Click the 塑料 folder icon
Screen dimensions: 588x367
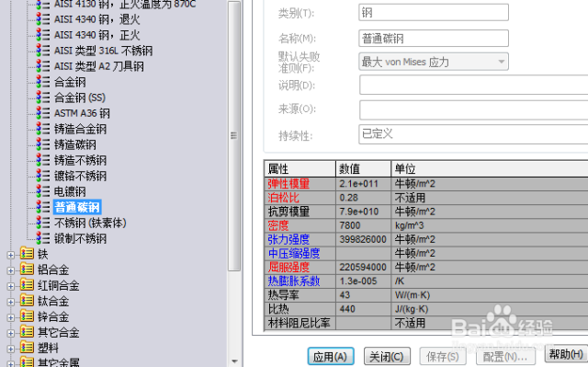(27, 348)
